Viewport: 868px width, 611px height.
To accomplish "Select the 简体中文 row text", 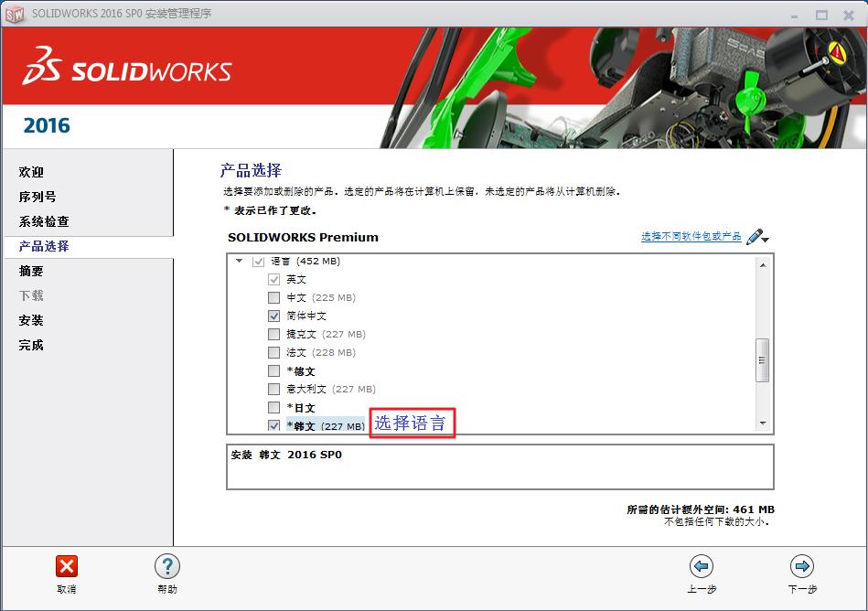I will tap(306, 316).
